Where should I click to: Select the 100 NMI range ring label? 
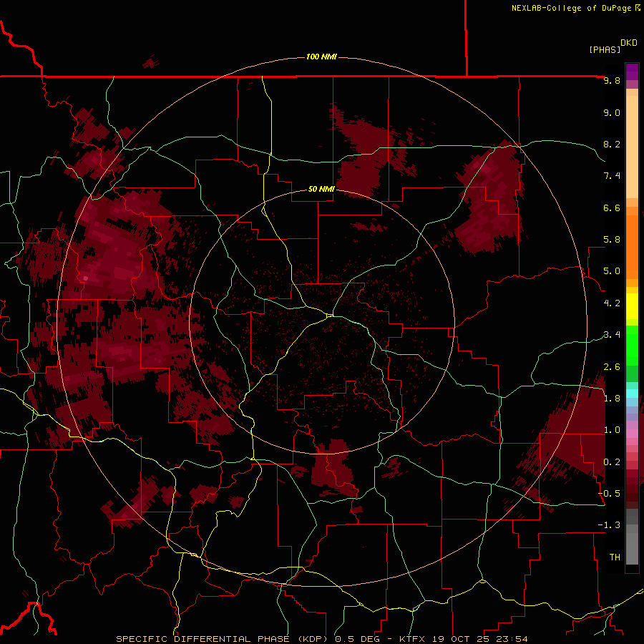(x=321, y=57)
